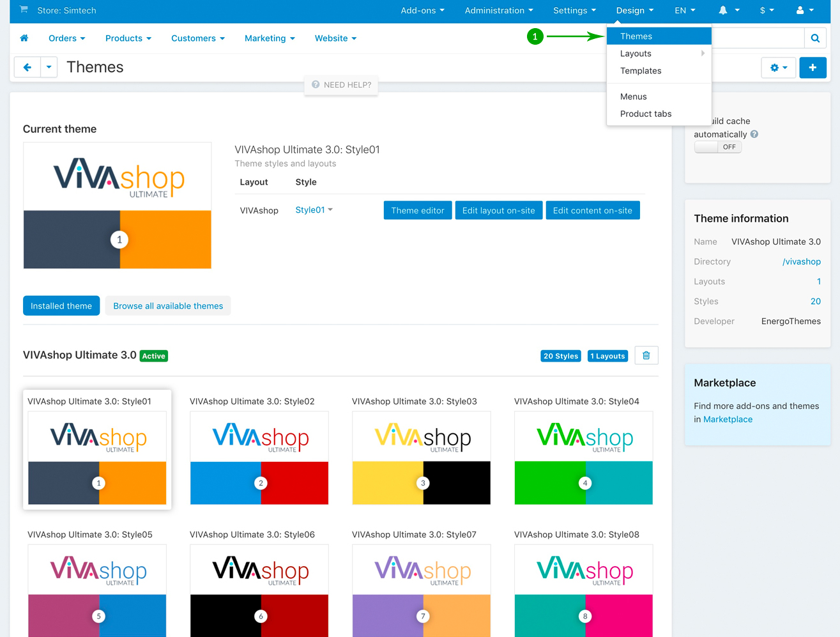840x637 pixels.
Task: Toggle the Rebuild cache automatically switch
Action: coord(718,147)
